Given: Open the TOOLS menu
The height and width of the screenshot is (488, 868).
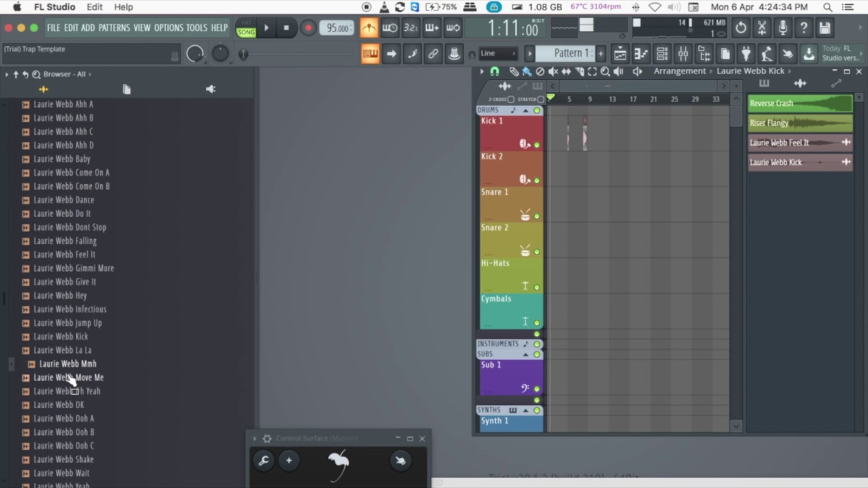Looking at the screenshot, I should (197, 28).
